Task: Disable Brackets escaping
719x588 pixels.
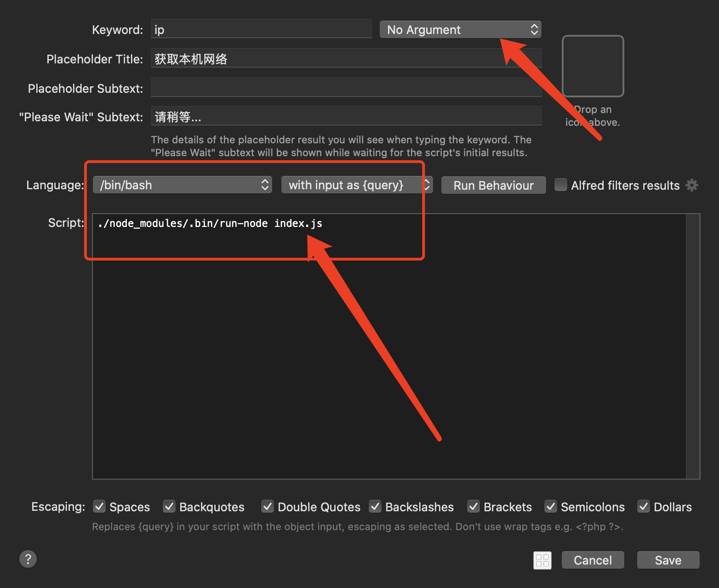Action: coord(474,506)
